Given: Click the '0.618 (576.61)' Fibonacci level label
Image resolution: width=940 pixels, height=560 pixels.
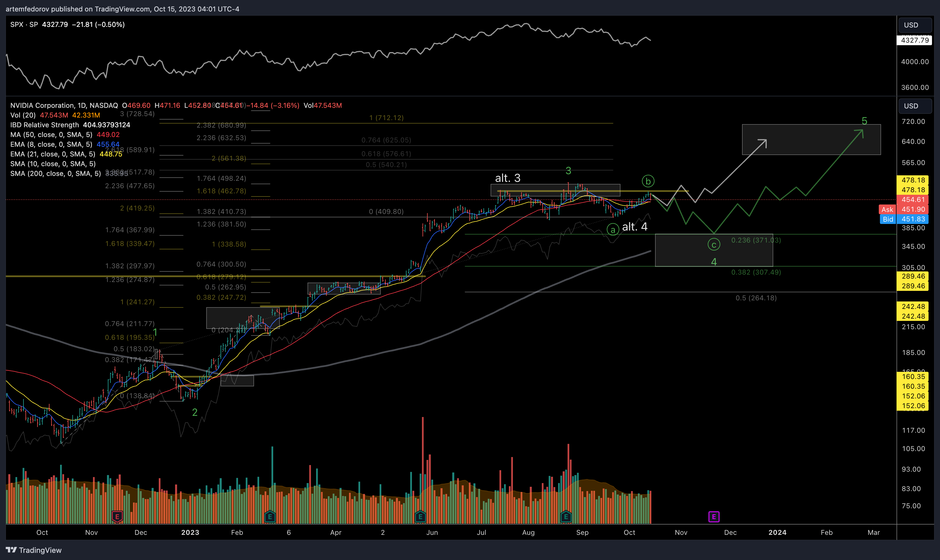Looking at the screenshot, I should point(386,154).
